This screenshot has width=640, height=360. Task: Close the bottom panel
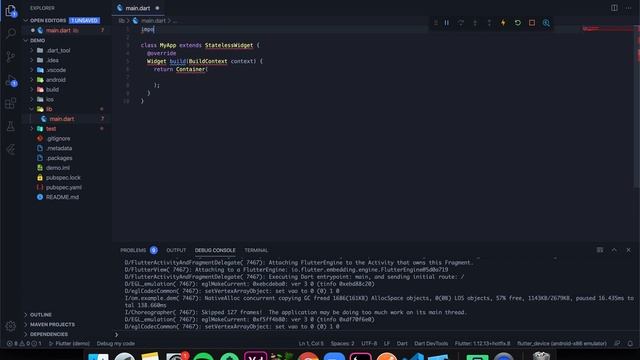[x=628, y=250]
